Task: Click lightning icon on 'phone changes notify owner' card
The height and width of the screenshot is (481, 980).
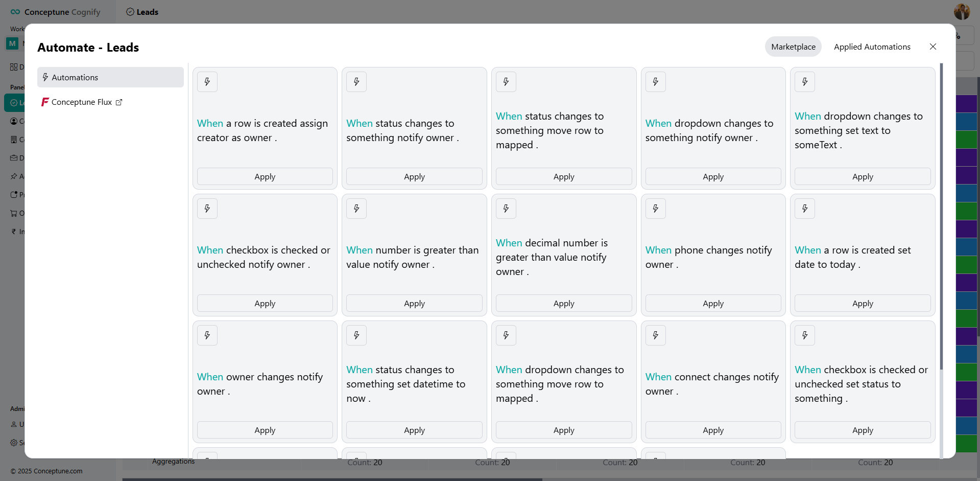Action: tap(656, 209)
